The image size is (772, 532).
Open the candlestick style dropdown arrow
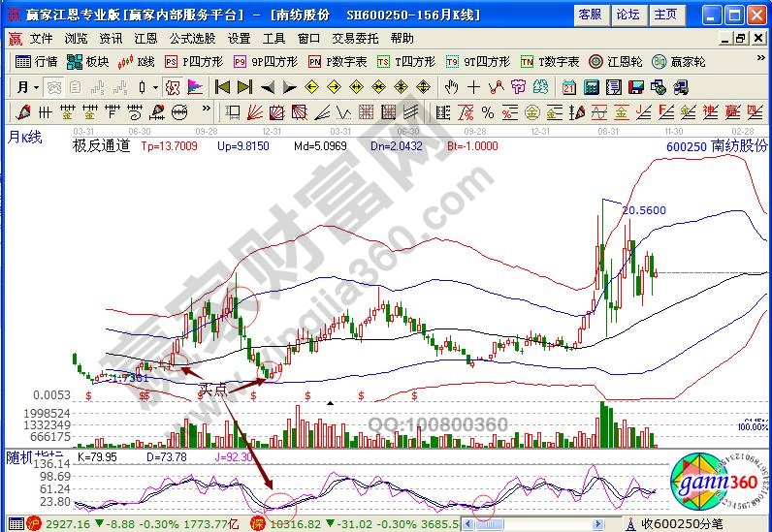click(154, 86)
